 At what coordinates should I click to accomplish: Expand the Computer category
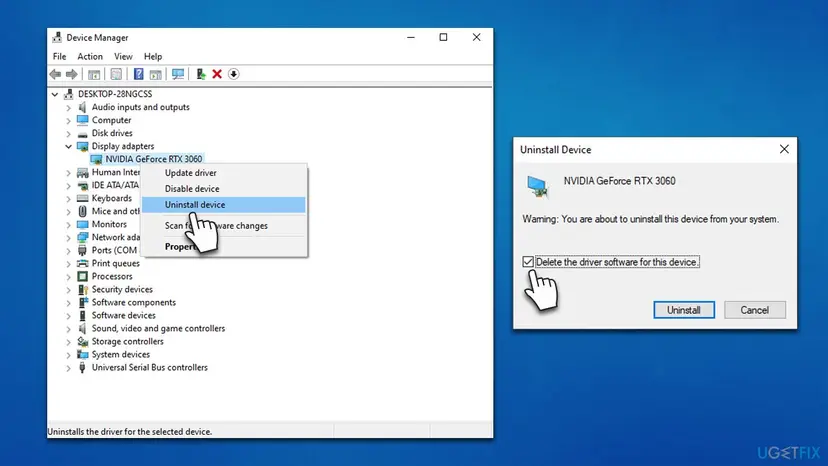point(69,120)
